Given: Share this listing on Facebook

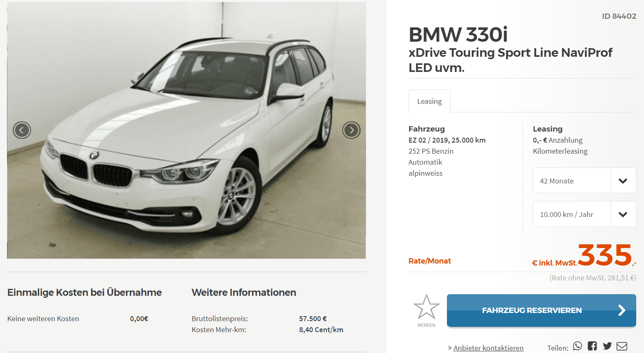Looking at the screenshot, I should [592, 346].
